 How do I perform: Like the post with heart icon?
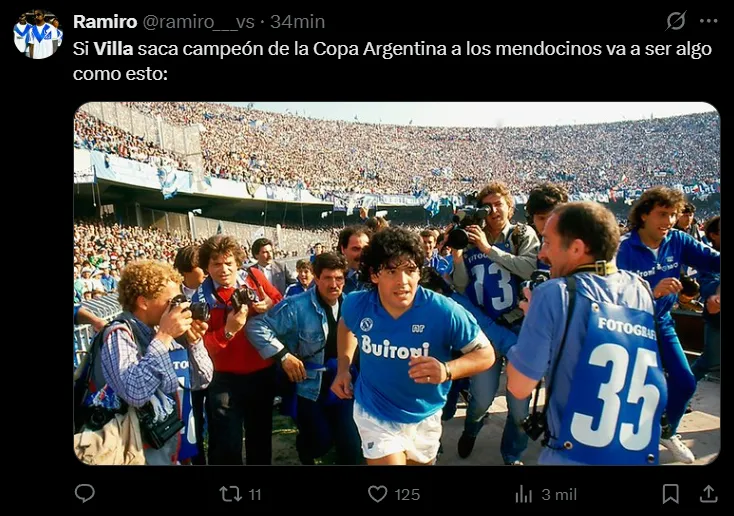pos(377,494)
